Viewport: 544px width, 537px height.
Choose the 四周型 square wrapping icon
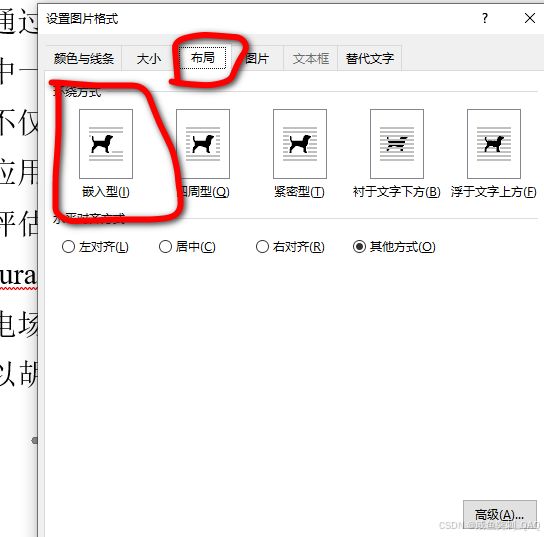(203, 144)
